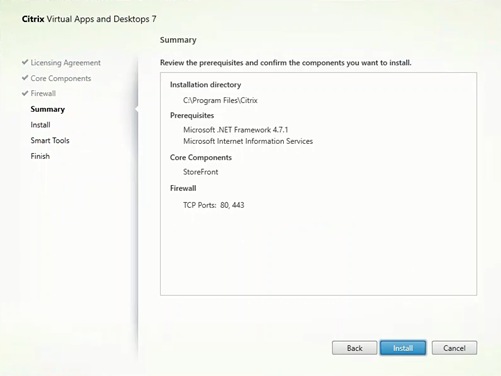The height and width of the screenshot is (376, 501).
Task: Click the Licensing Agreement checkmark icon
Action: [25, 62]
